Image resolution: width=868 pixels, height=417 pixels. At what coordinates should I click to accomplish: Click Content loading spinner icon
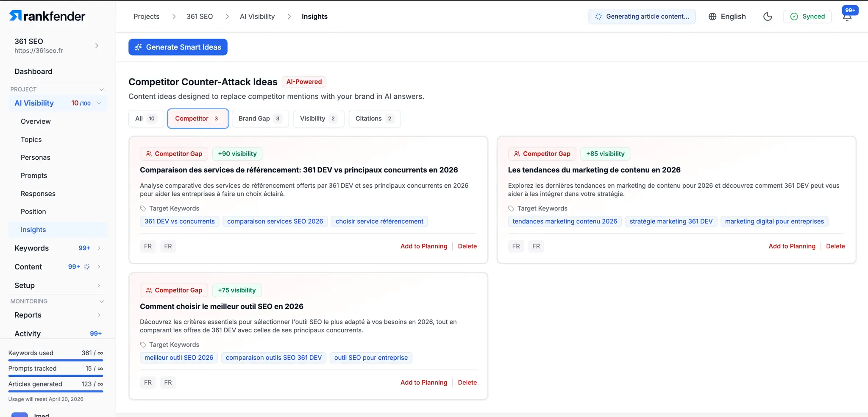87,267
